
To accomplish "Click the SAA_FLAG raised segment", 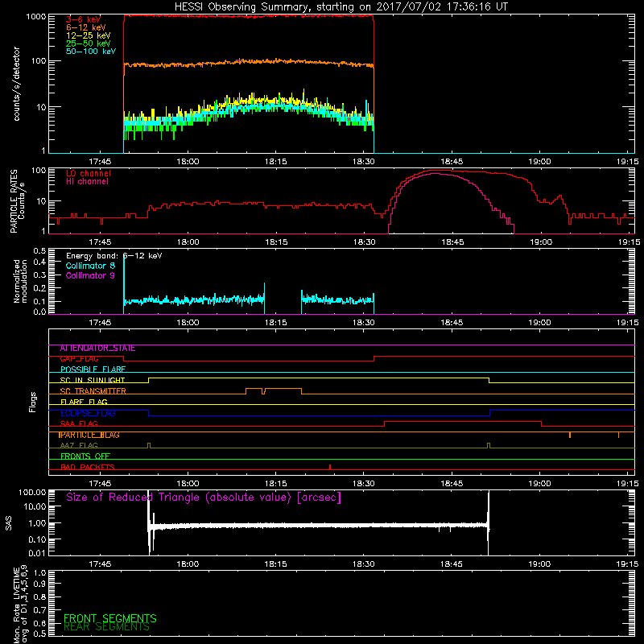I will 463,421.
